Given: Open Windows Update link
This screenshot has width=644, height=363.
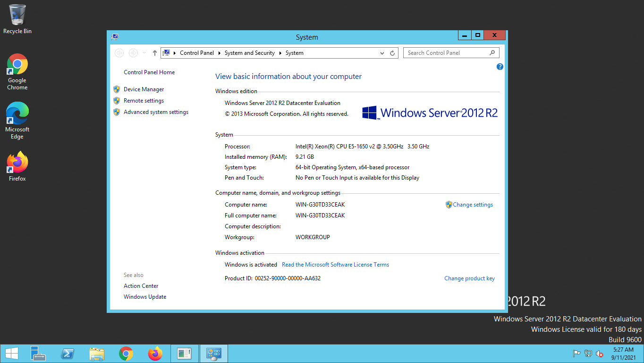Looking at the screenshot, I should coord(145,297).
